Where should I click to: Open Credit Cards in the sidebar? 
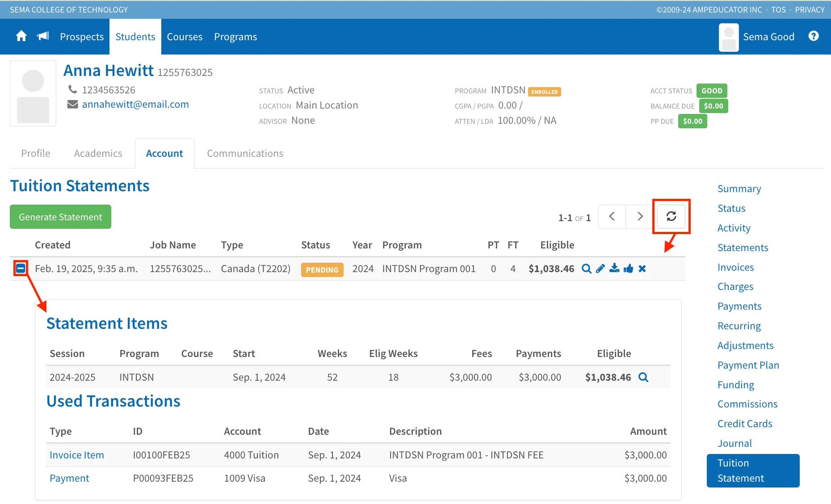[745, 424]
